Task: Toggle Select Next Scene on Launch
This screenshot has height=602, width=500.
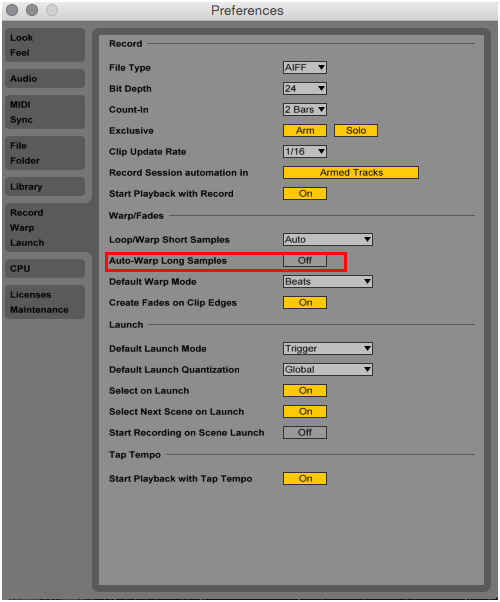Action: 305,412
